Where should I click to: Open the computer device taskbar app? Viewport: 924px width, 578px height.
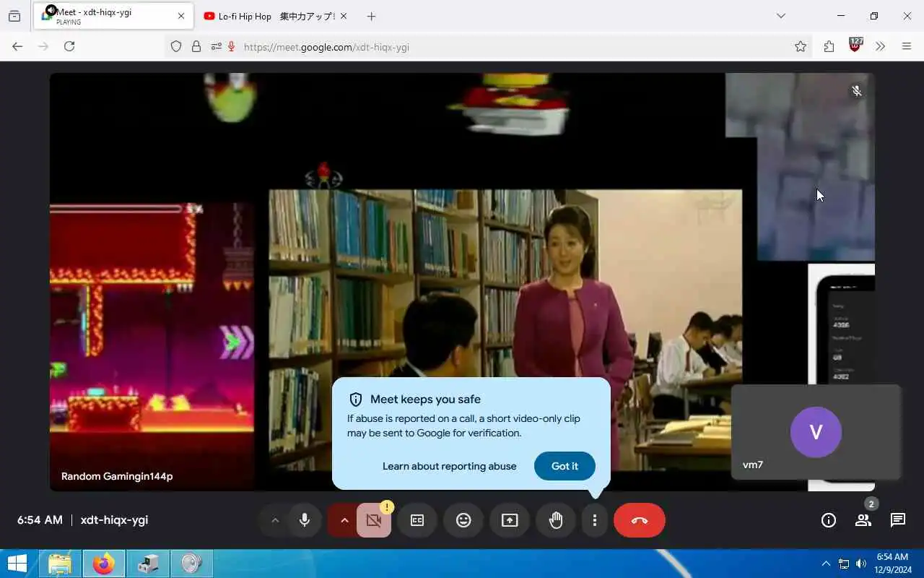pyautogui.click(x=148, y=564)
